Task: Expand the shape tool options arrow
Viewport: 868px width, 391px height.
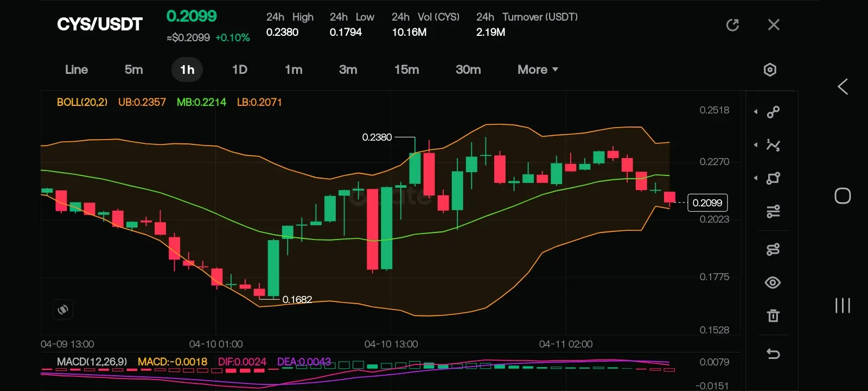Action: (756, 178)
